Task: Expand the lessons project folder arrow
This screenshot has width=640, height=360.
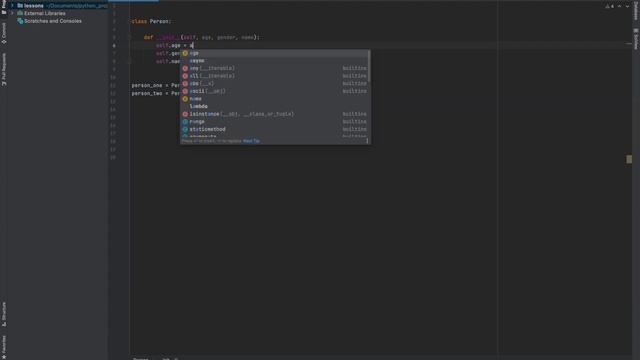Action: click(x=12, y=6)
